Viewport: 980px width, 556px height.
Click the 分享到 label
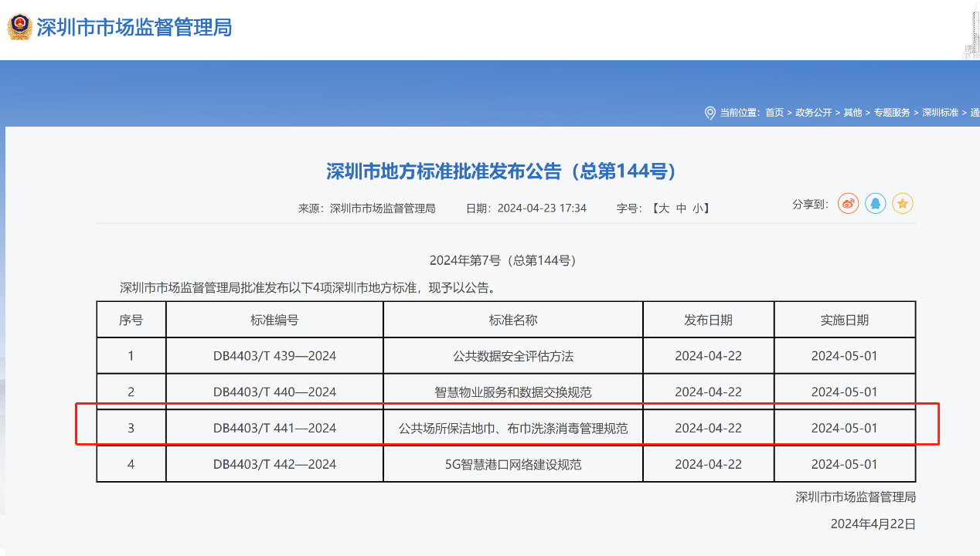pyautogui.click(x=810, y=204)
